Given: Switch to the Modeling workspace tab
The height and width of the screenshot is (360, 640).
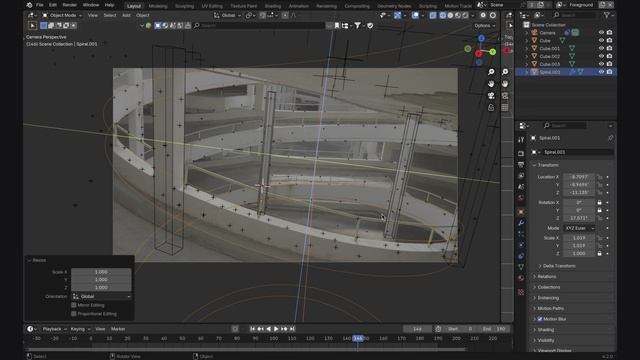Looking at the screenshot, I should [x=158, y=6].
